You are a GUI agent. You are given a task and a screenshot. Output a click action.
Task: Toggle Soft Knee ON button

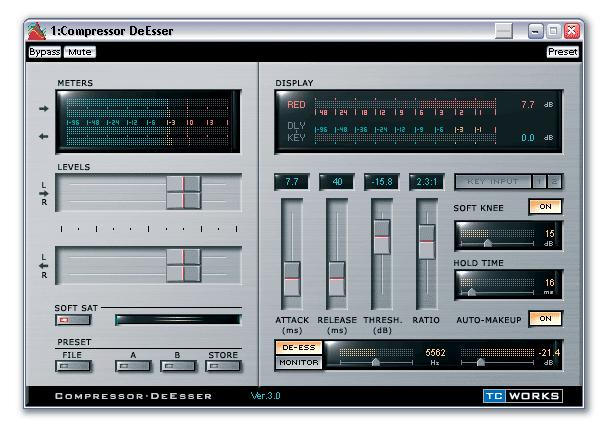click(x=545, y=207)
